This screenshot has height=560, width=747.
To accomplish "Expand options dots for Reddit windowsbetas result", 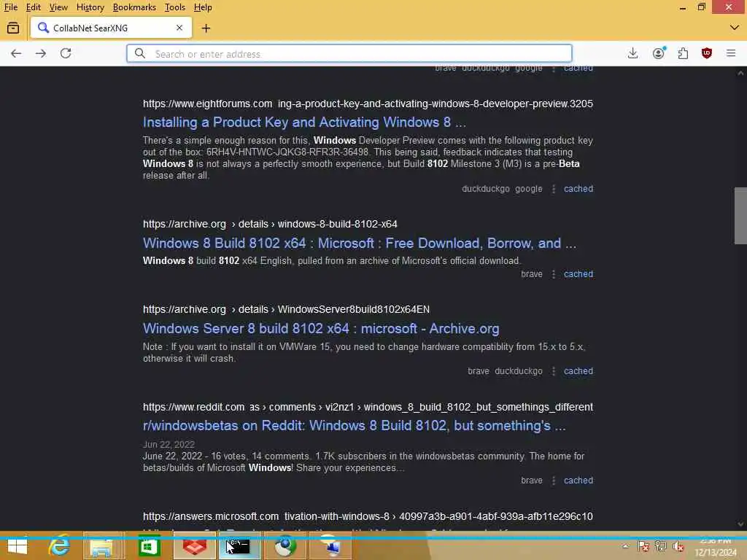I will [553, 481].
